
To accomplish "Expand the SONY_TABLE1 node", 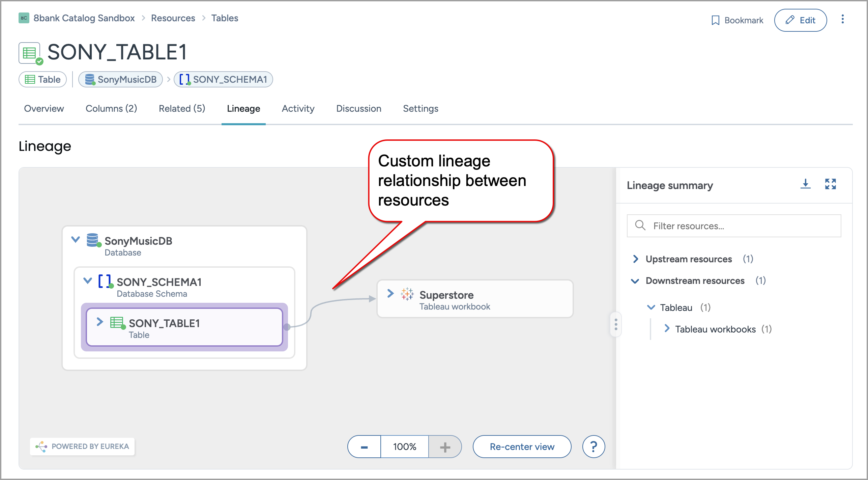I will point(99,322).
